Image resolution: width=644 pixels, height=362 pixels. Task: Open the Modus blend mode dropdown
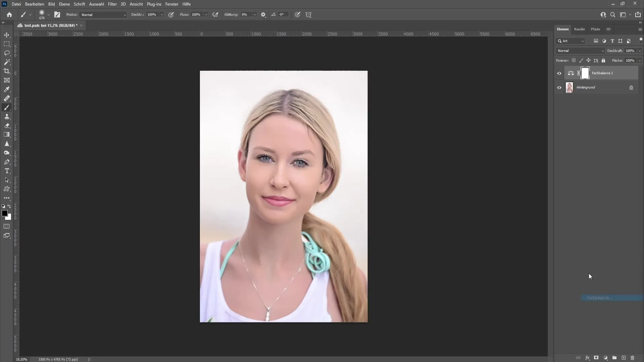pos(103,15)
